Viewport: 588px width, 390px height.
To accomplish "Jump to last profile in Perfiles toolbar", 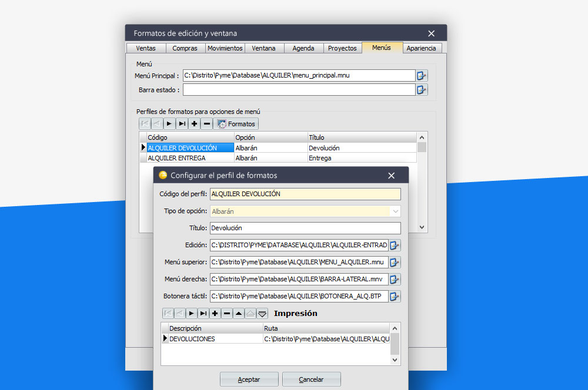I will [x=182, y=124].
